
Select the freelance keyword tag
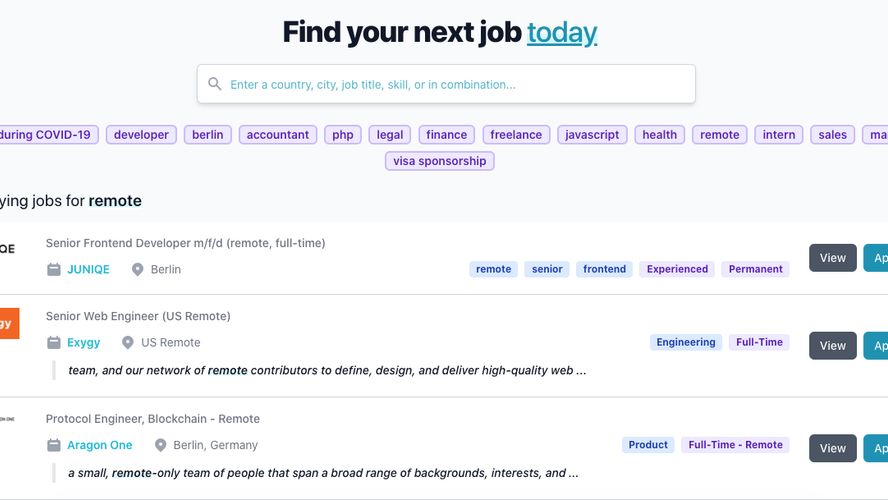tap(516, 135)
